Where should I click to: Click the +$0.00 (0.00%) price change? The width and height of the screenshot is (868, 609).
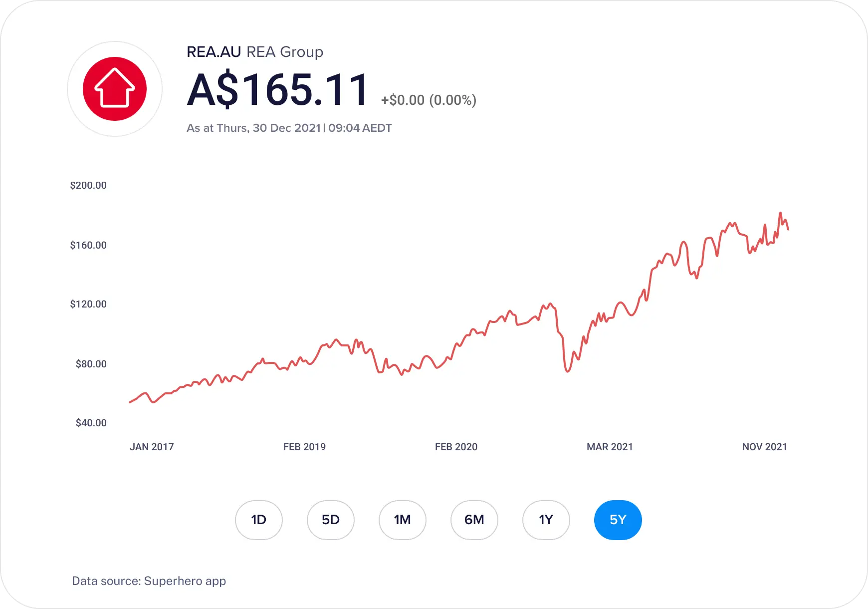pyautogui.click(x=429, y=100)
